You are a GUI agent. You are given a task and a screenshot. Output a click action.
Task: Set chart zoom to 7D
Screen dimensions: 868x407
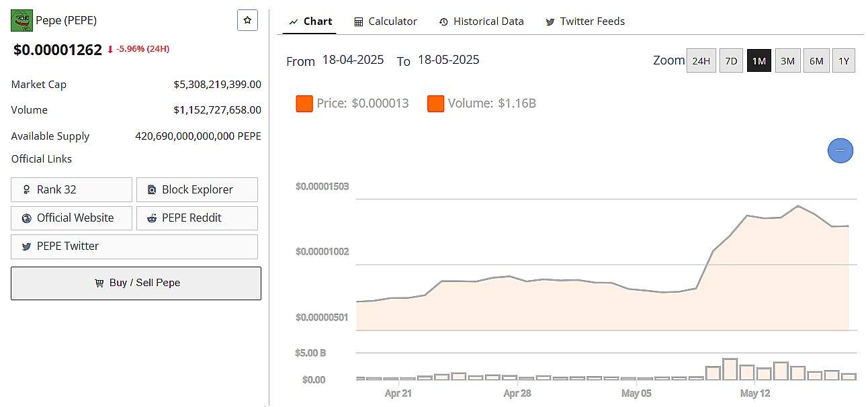pyautogui.click(x=731, y=61)
